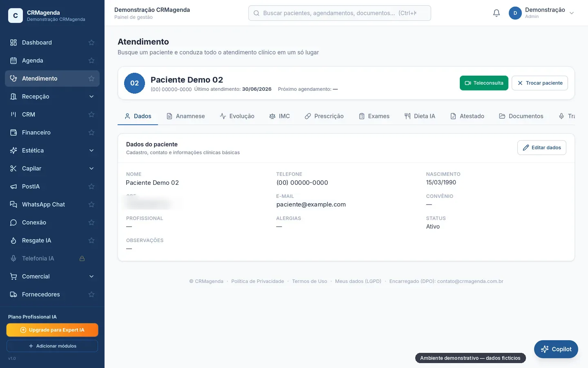Image resolution: width=588 pixels, height=368 pixels.
Task: Favorite the Dashboard menu item star
Action: 91,43
